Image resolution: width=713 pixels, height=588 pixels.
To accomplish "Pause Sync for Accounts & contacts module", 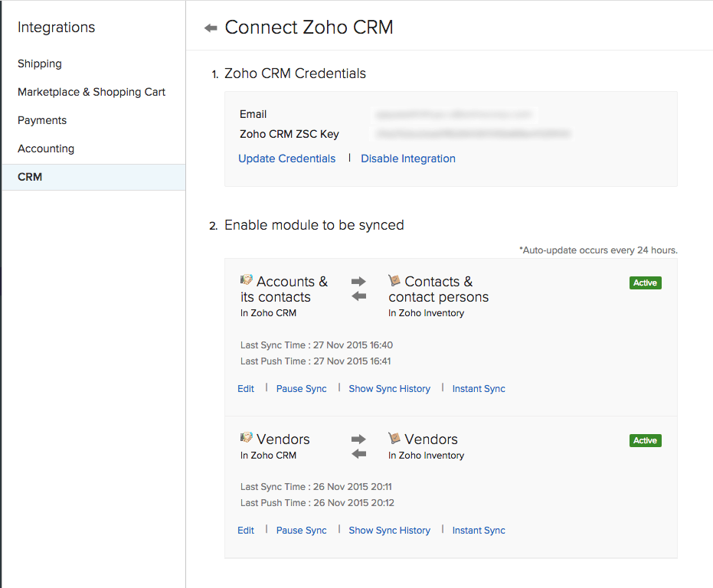I will point(302,389).
